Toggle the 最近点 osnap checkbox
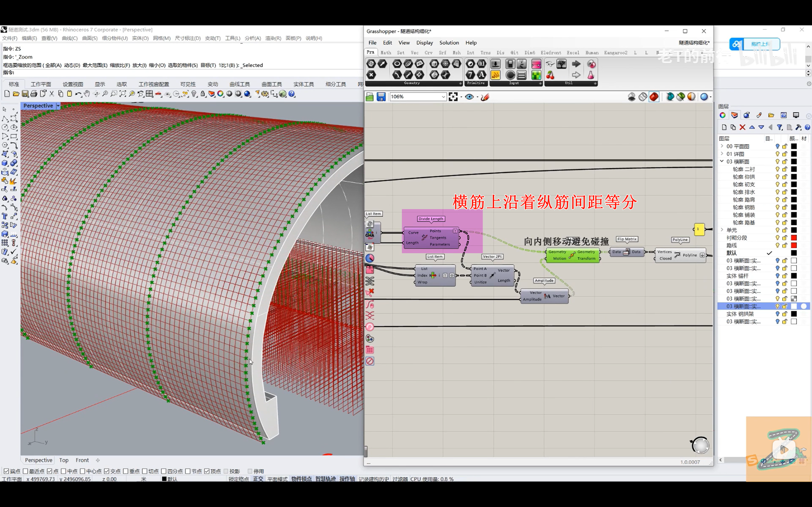This screenshot has height=507, width=812. coord(25,471)
